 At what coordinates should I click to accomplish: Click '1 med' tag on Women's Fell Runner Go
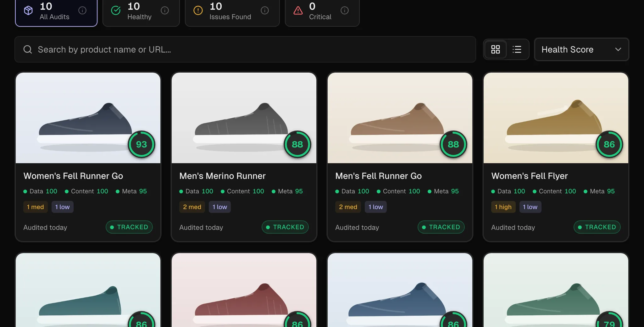(x=35, y=207)
